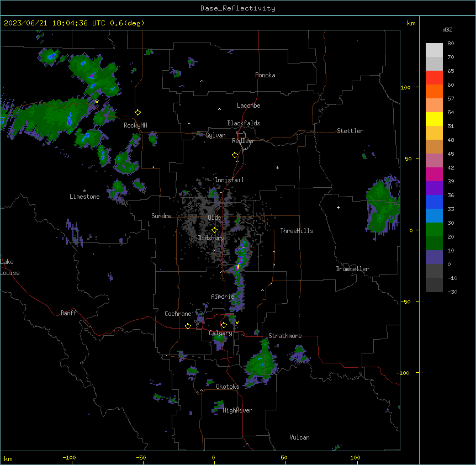Click the Sylvan town label
This screenshot has width=476, height=465.
click(215, 135)
